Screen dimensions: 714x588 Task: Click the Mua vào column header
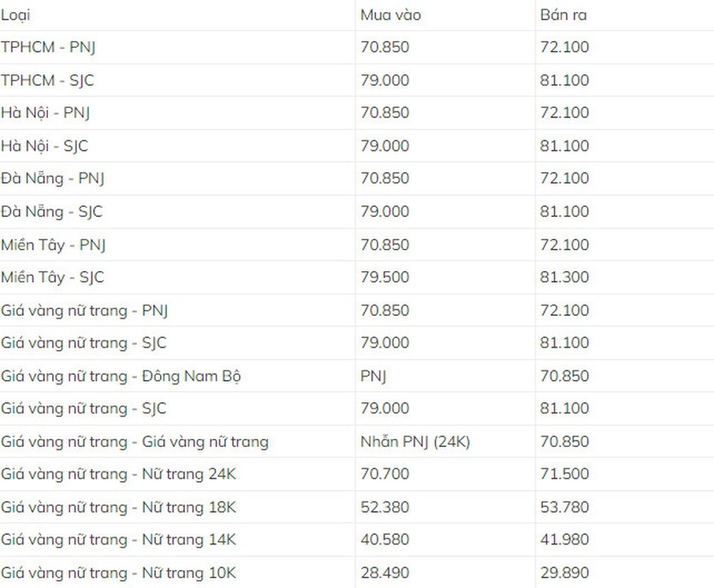pos(390,15)
